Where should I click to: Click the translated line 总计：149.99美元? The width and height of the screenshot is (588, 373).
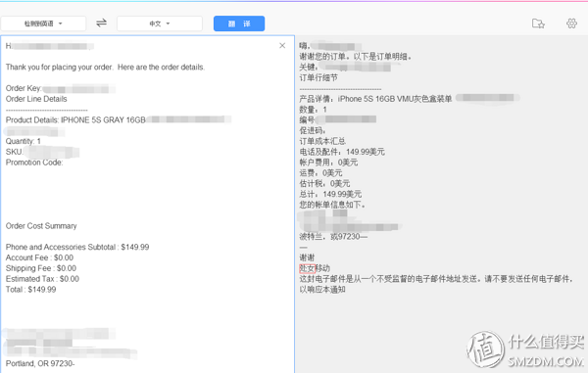(330, 194)
